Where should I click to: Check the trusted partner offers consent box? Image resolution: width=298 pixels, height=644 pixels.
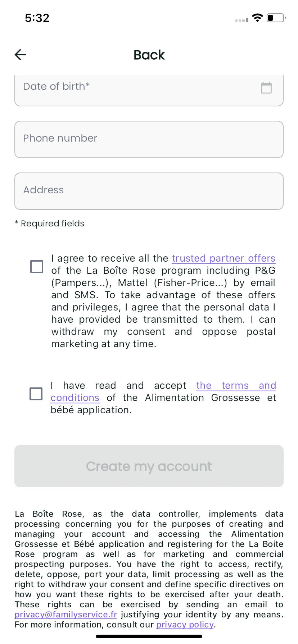coord(37,267)
